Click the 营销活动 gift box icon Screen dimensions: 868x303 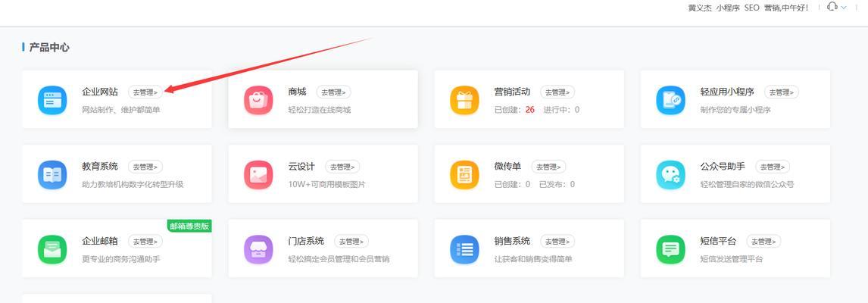(464, 100)
